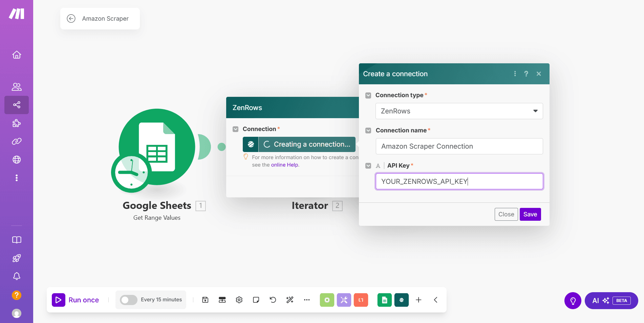
Task: Open ZenRows favorite icon in toolbar
Action: 402,300
